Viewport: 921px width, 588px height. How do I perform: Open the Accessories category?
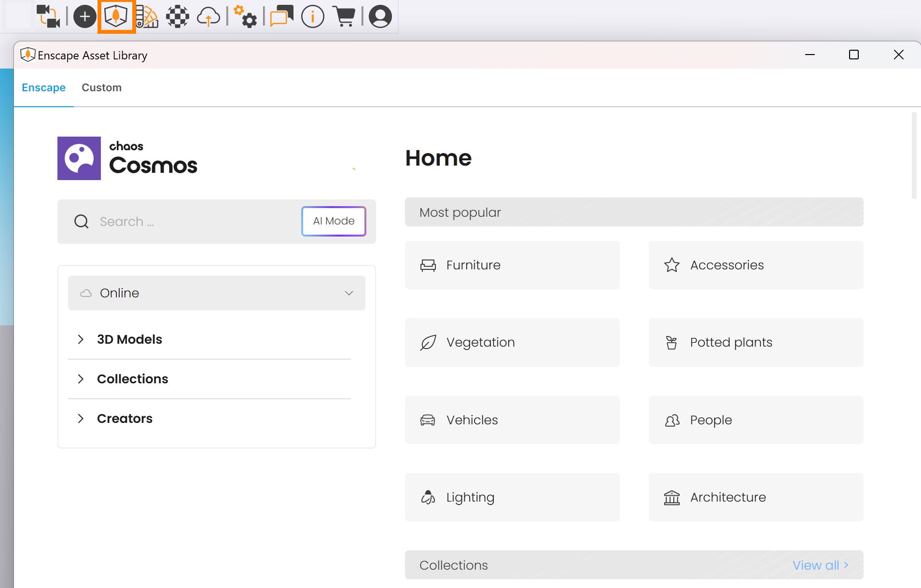756,265
